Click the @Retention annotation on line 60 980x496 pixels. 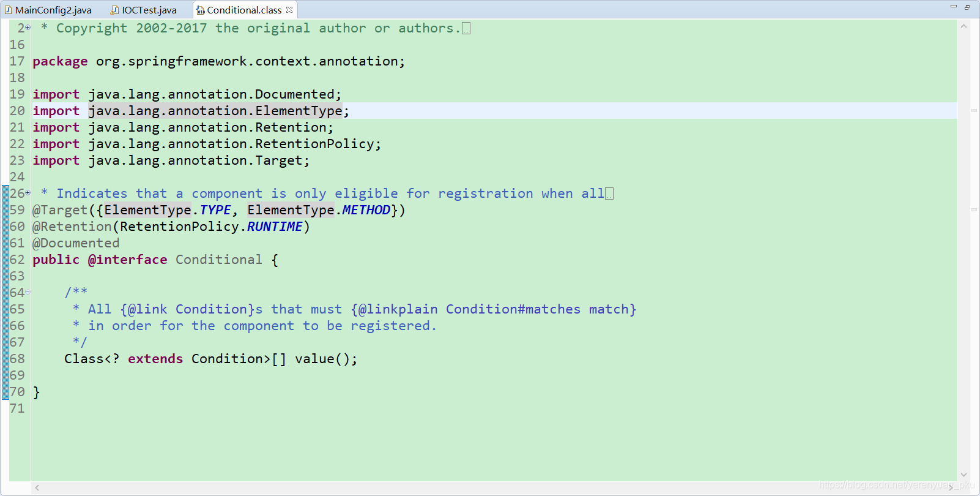(x=72, y=227)
